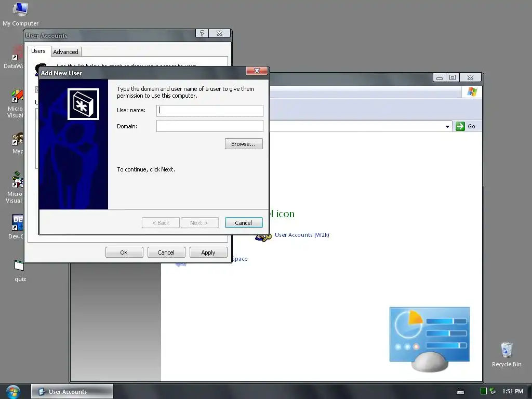Screen dimensions: 532x399
Task: Click the Go button label
Action: tap(471, 126)
